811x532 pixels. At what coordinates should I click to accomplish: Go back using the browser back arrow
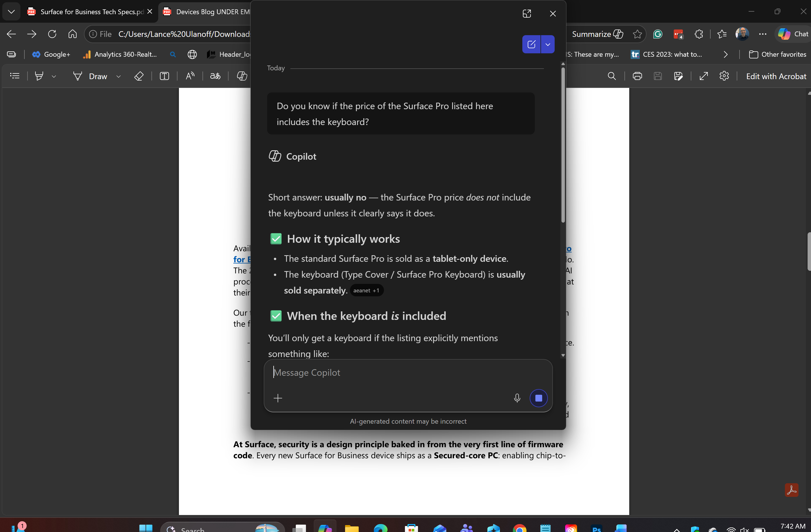[x=11, y=34]
